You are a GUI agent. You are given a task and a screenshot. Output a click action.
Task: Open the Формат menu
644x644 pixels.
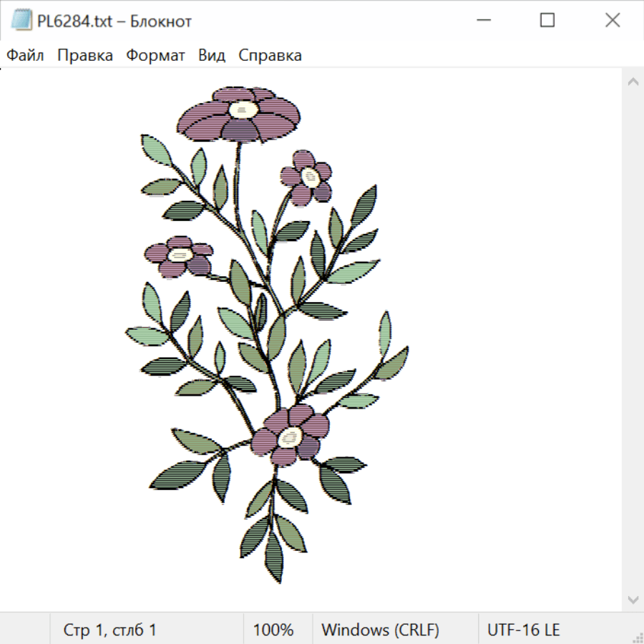click(155, 56)
